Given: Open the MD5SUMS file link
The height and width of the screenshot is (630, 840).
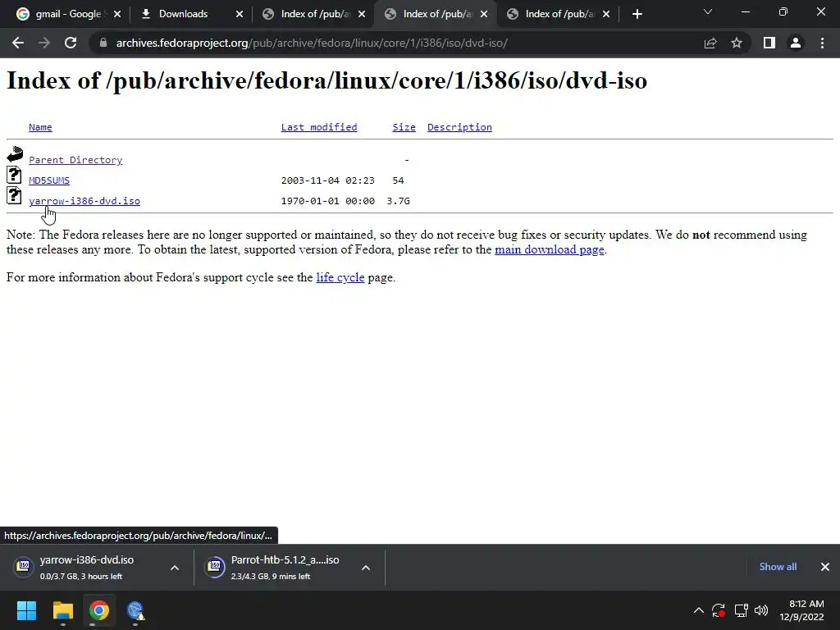Looking at the screenshot, I should click(x=49, y=180).
